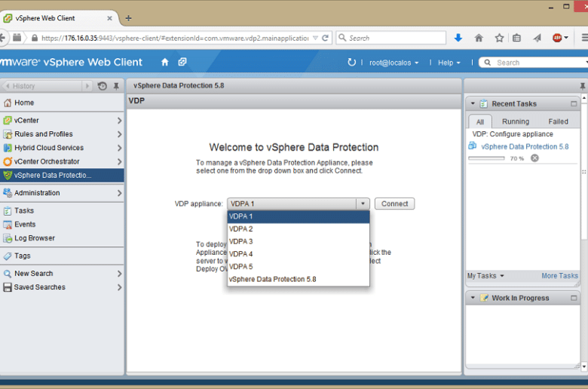Screen dimensions: 588x389
Task: Select VDPA 4 from the appliance list
Action: 299,254
